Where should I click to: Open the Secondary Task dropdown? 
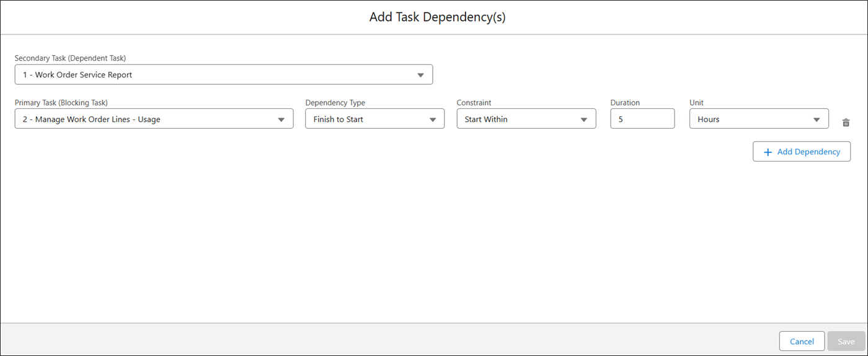pos(224,75)
